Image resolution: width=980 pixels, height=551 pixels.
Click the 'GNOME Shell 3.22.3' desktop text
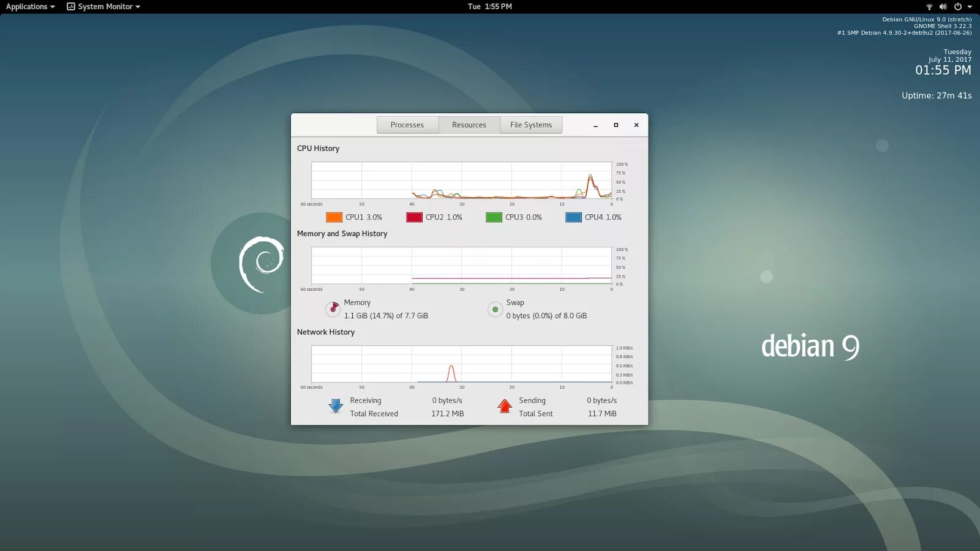point(943,26)
